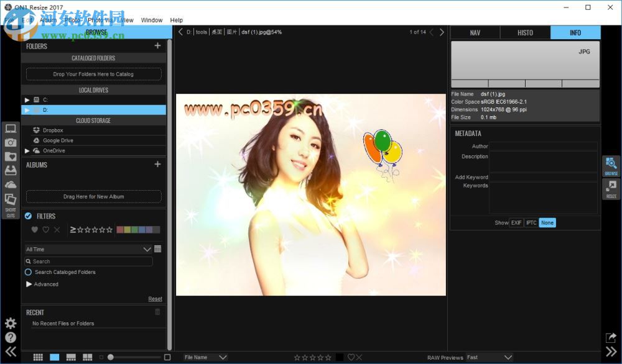622x364 pixels.
Task: Add a folder to Cataloged Folders
Action: tap(93, 74)
